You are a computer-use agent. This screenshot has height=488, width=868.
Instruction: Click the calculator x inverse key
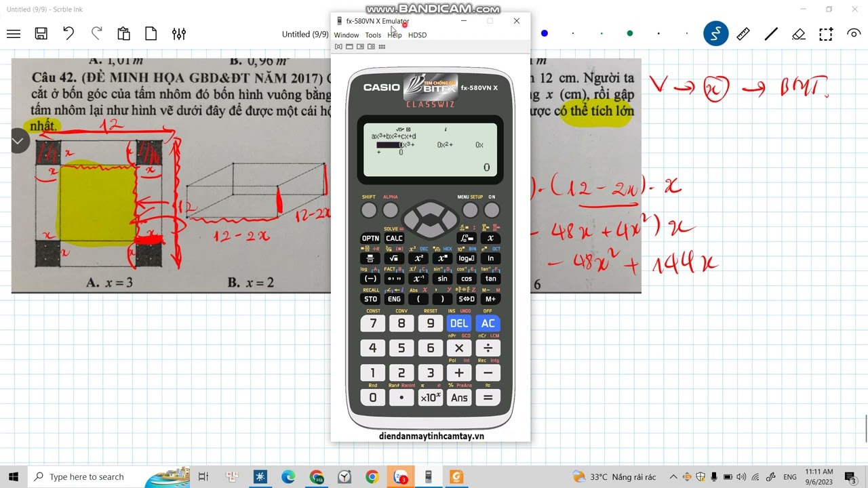pos(418,279)
